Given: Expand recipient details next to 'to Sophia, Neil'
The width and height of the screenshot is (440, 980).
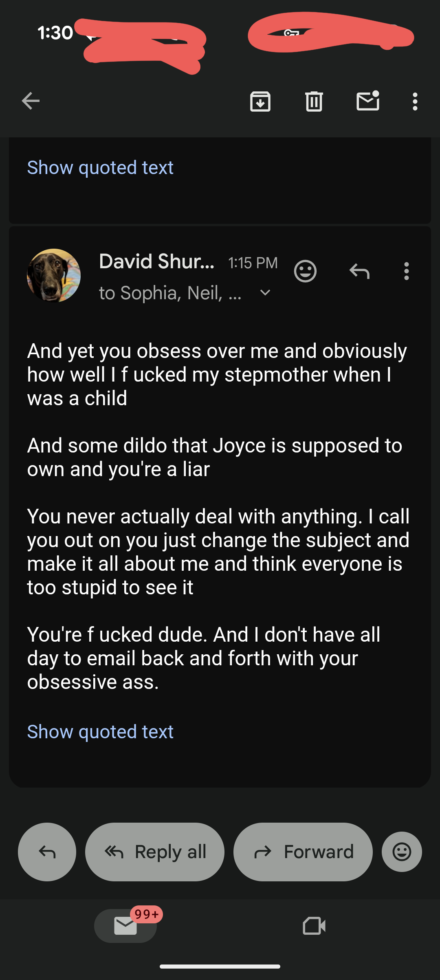Looking at the screenshot, I should pos(265,293).
